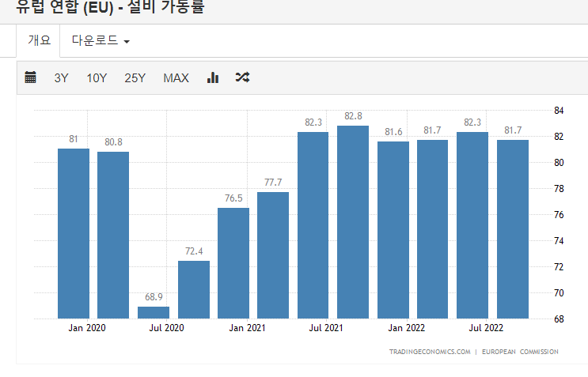Click the Jan 2020 axis label
This screenshot has width=588, height=377.
point(87,328)
